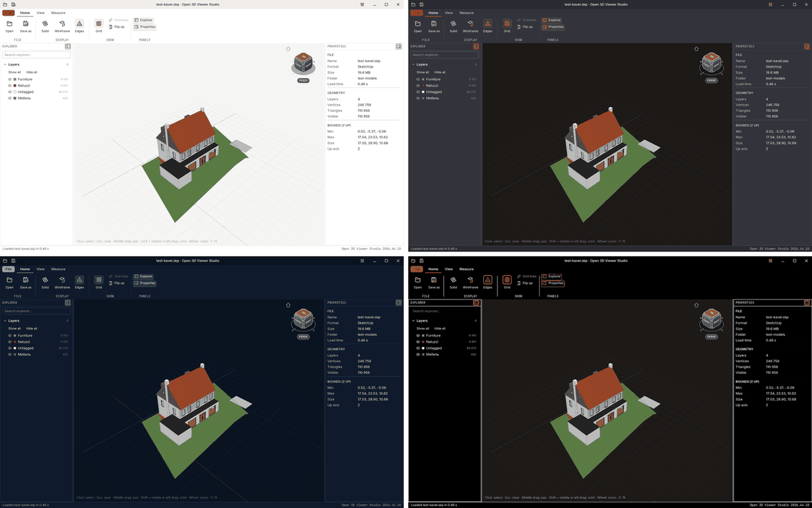Click Show all in light theme window
Screen dimensions: 812x508
14,72
